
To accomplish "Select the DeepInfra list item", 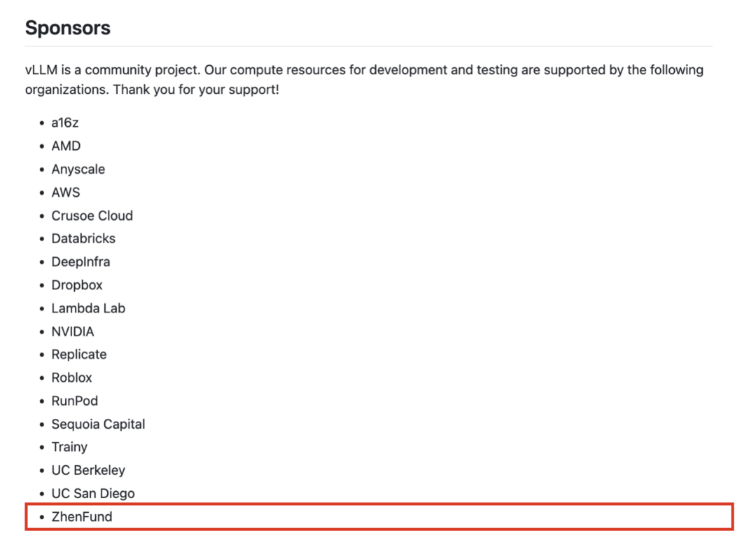I will (x=80, y=262).
